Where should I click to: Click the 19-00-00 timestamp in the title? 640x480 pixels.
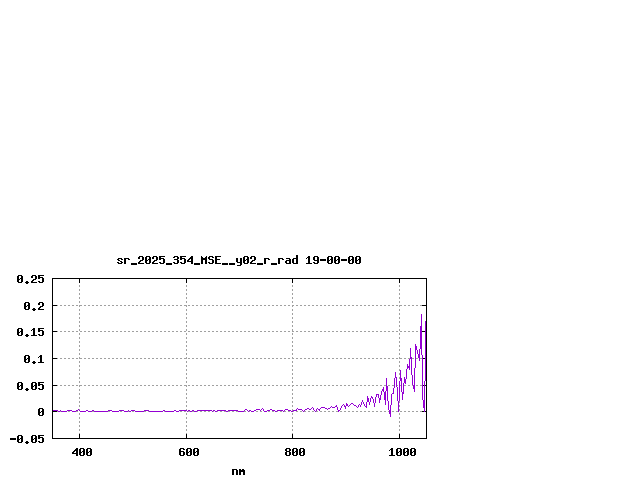[x=333, y=260]
